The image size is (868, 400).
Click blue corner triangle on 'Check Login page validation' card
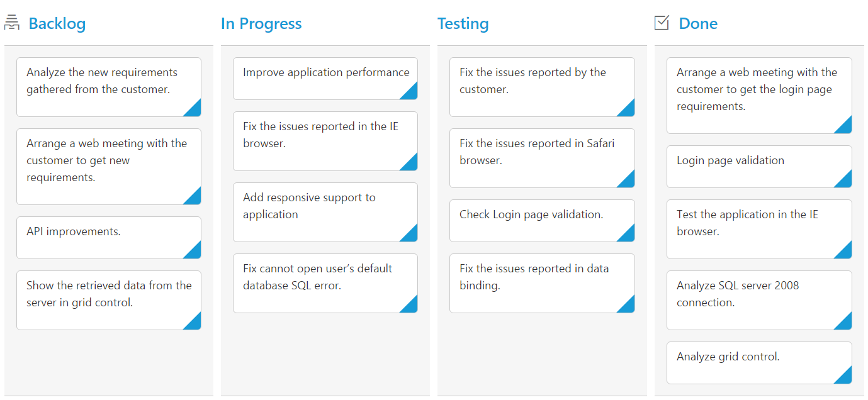coord(629,236)
